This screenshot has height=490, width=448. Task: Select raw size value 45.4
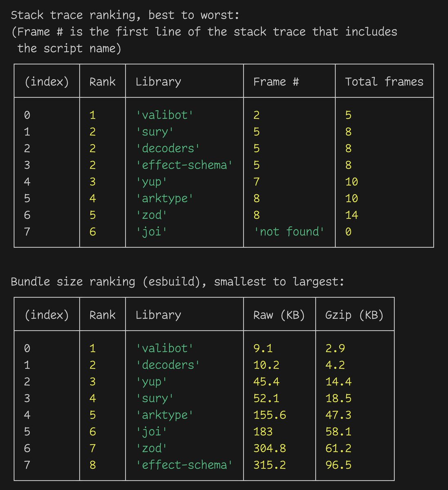(266, 382)
